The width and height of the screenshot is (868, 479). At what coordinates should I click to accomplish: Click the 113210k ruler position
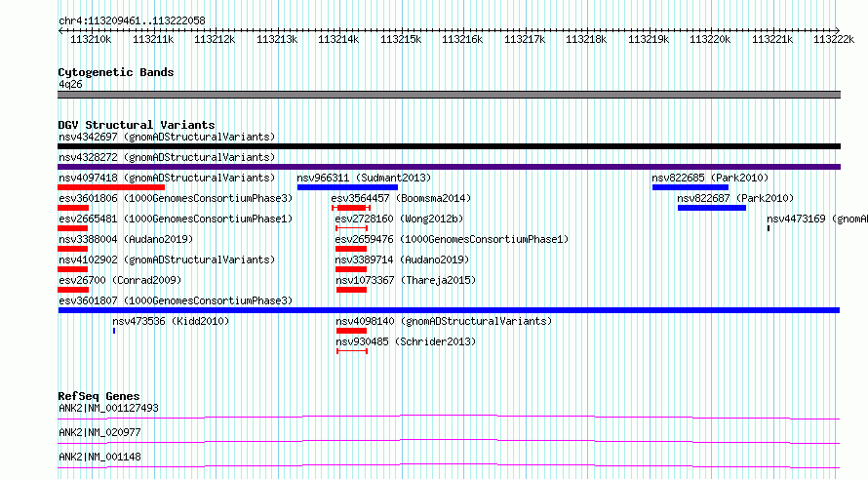coord(91,39)
